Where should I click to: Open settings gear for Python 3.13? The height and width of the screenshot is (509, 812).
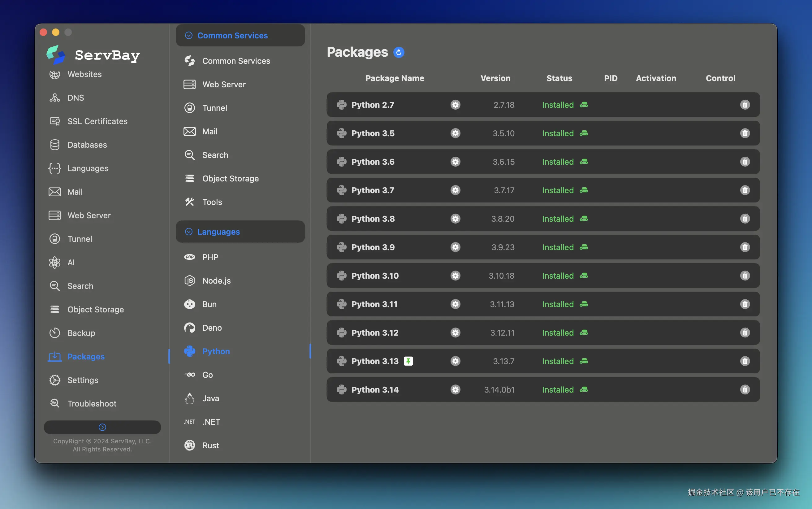pos(455,361)
